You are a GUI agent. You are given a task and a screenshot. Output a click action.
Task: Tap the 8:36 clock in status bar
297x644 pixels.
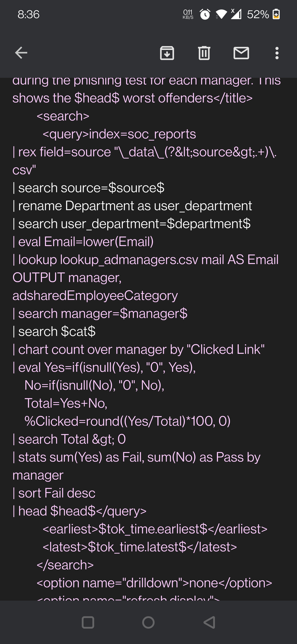pos(28,14)
